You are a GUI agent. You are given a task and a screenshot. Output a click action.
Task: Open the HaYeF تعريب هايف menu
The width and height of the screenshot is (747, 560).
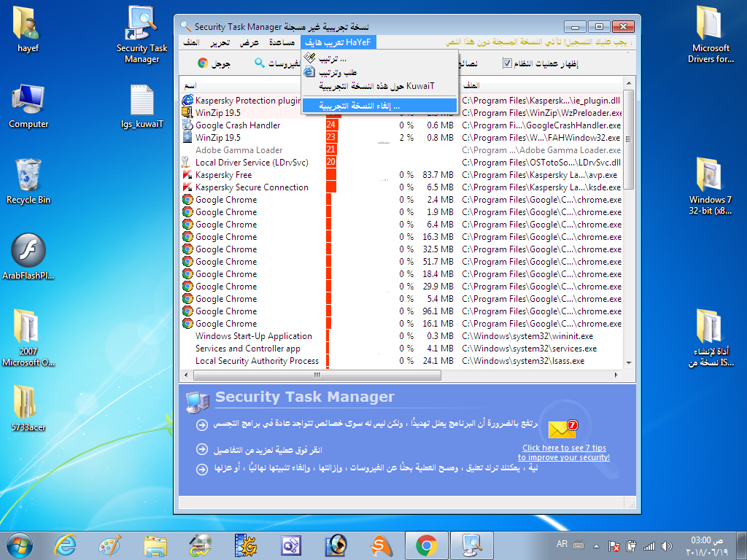point(338,42)
